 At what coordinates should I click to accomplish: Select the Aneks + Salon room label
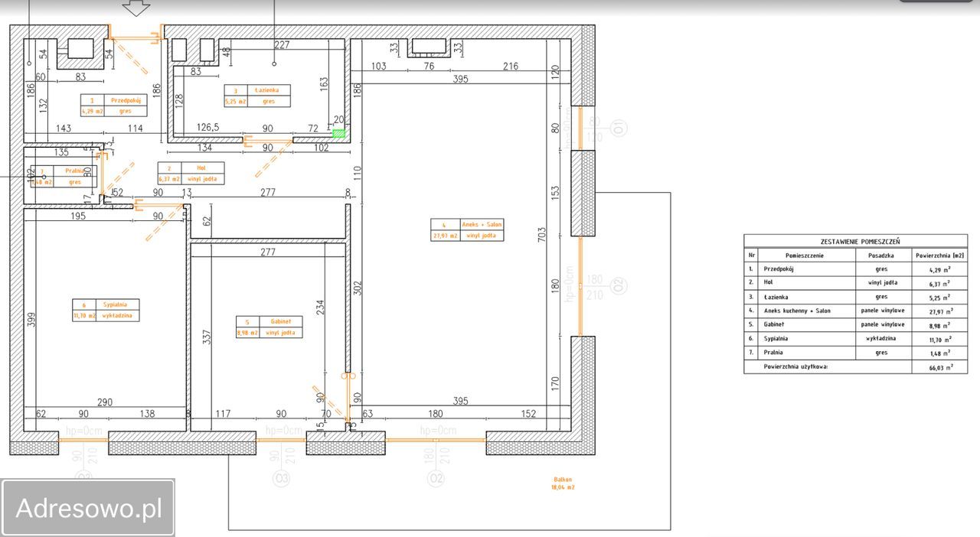pyautogui.click(x=467, y=229)
